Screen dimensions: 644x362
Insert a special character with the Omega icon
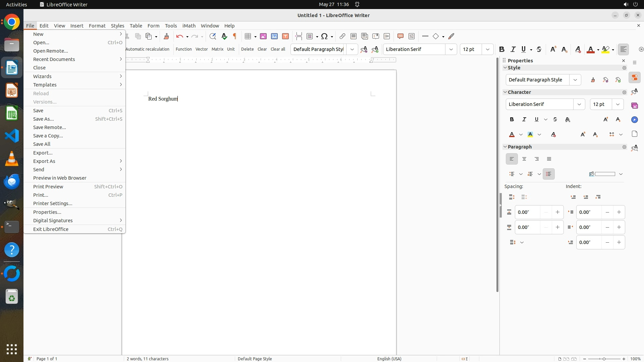(324, 36)
